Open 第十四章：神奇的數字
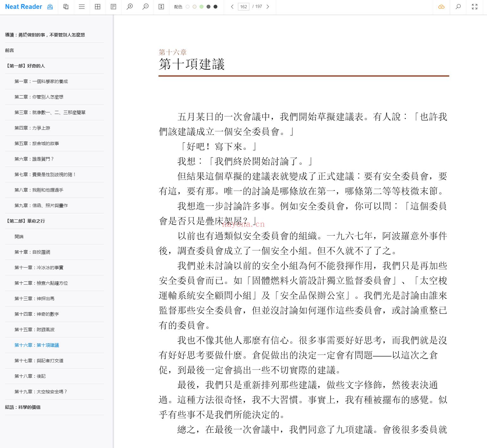Image resolution: width=487 pixels, height=448 pixels. (x=37, y=314)
